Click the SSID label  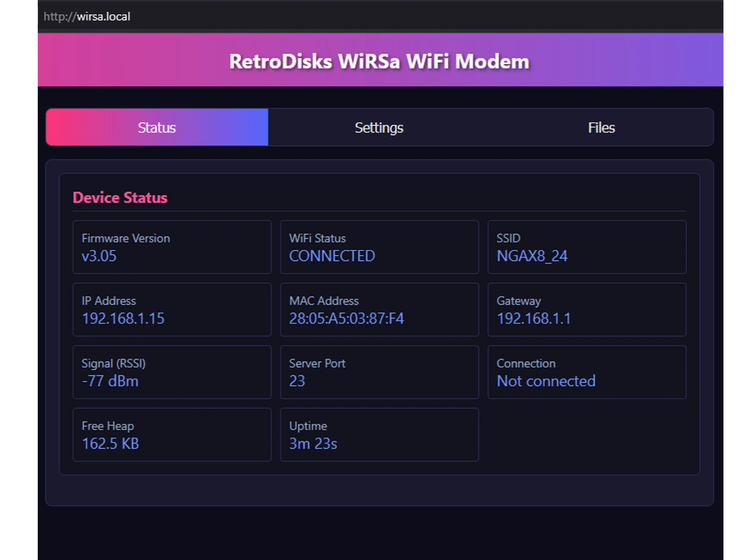[508, 238]
